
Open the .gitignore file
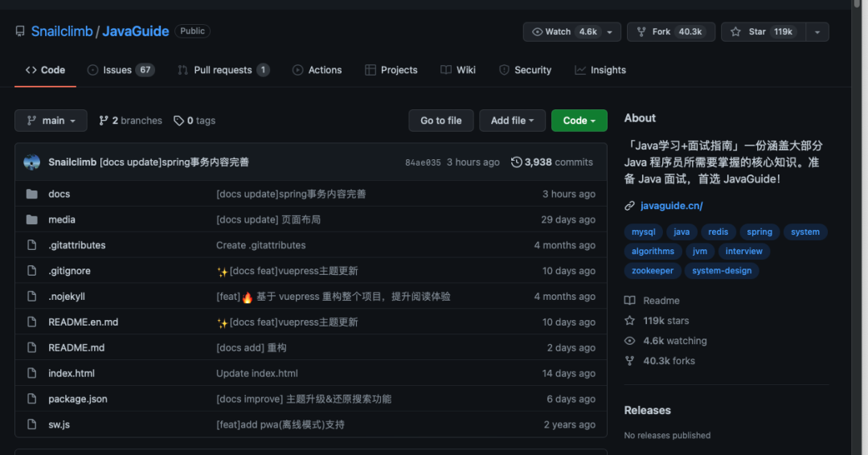[x=69, y=271]
